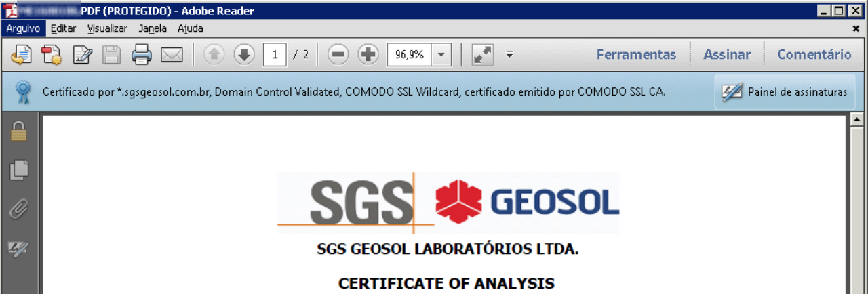
Task: Send file by email envelope icon
Action: (172, 55)
